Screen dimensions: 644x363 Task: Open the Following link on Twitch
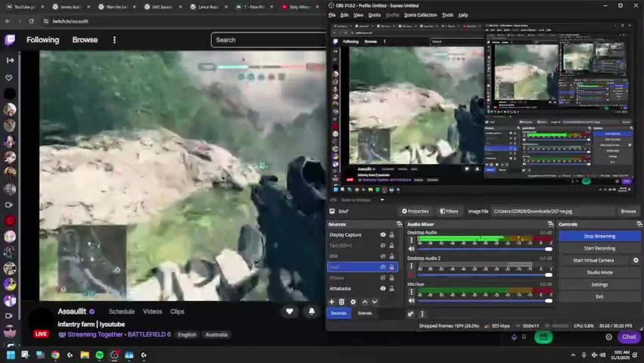tap(43, 40)
